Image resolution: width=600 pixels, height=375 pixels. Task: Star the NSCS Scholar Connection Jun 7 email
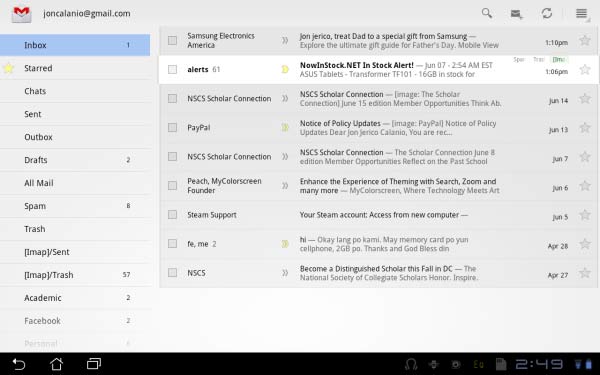pyautogui.click(x=585, y=157)
